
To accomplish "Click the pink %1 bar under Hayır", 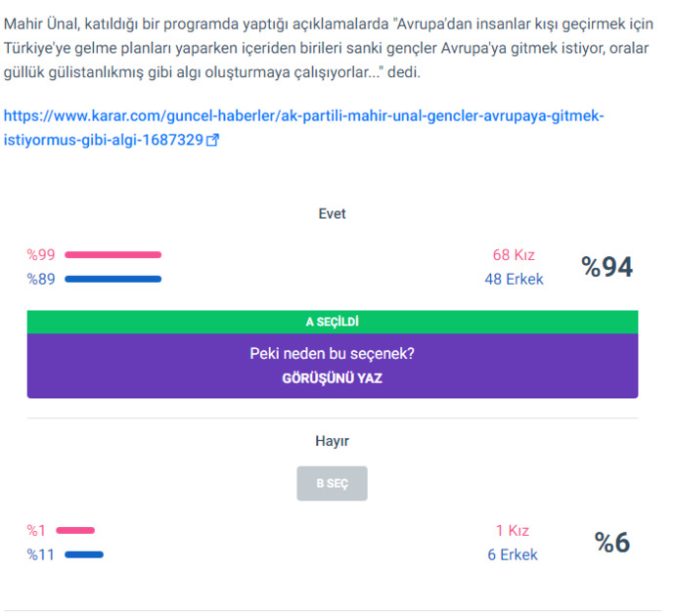I will (75, 530).
